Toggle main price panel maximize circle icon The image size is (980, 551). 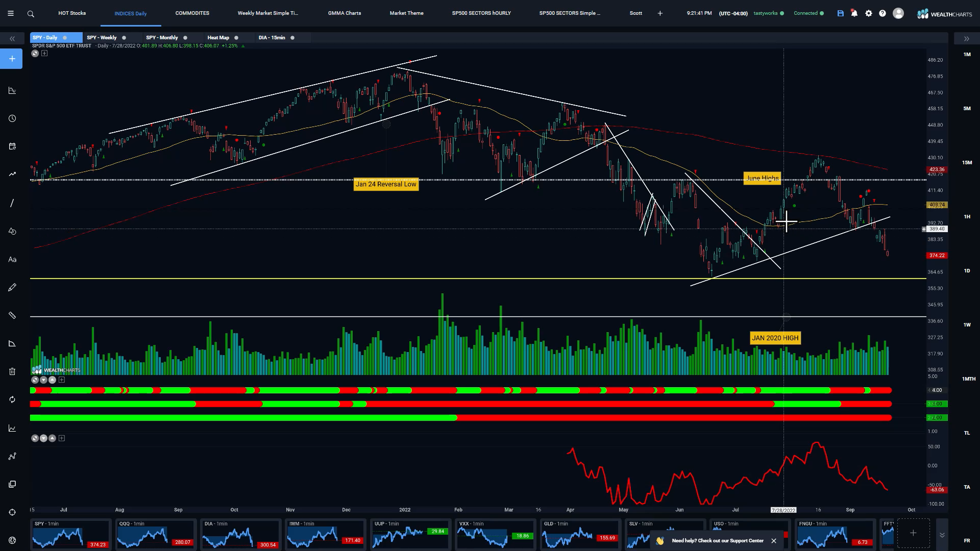[35, 53]
